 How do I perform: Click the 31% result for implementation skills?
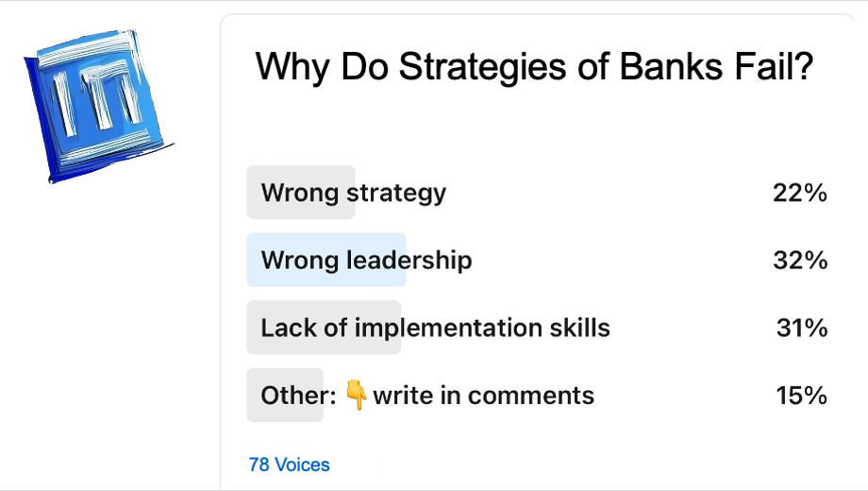click(802, 328)
